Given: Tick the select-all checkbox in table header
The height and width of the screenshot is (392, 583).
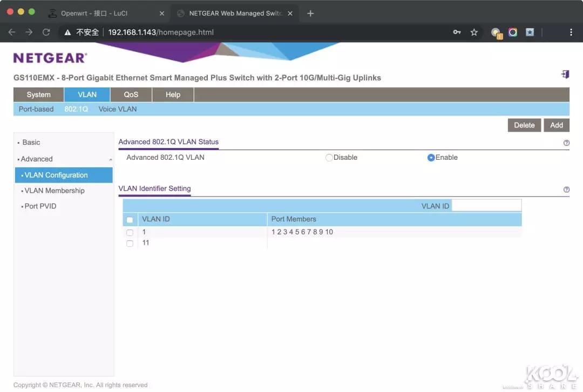Looking at the screenshot, I should (130, 220).
